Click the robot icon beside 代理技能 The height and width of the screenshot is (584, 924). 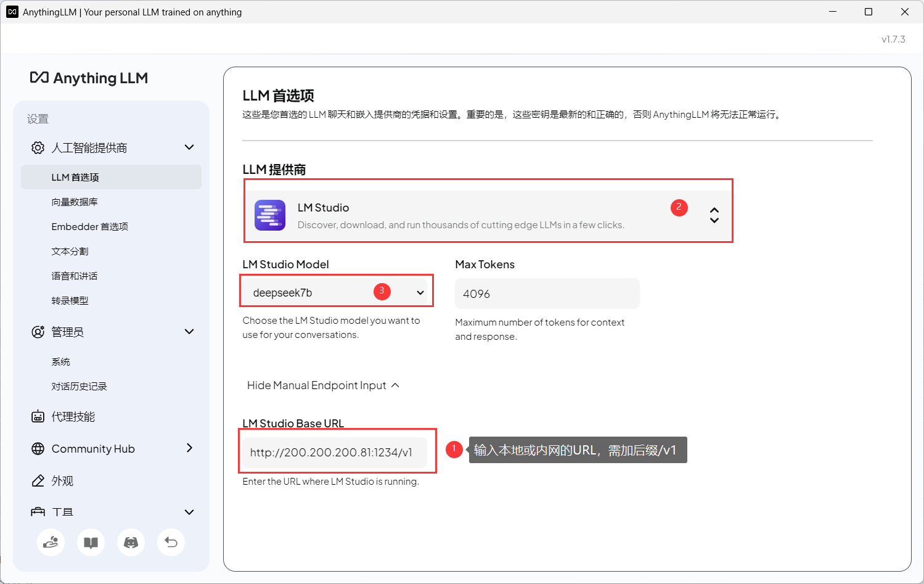click(38, 416)
